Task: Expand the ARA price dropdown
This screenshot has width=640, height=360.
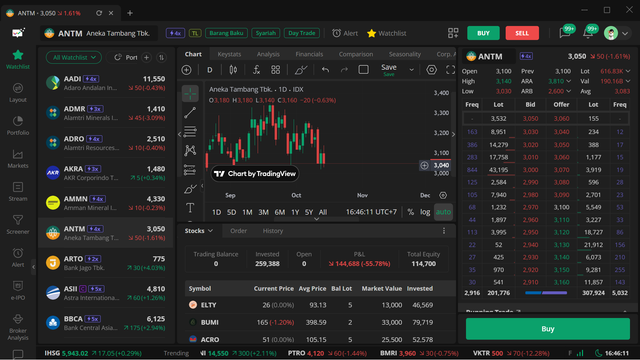Action: coord(569,81)
